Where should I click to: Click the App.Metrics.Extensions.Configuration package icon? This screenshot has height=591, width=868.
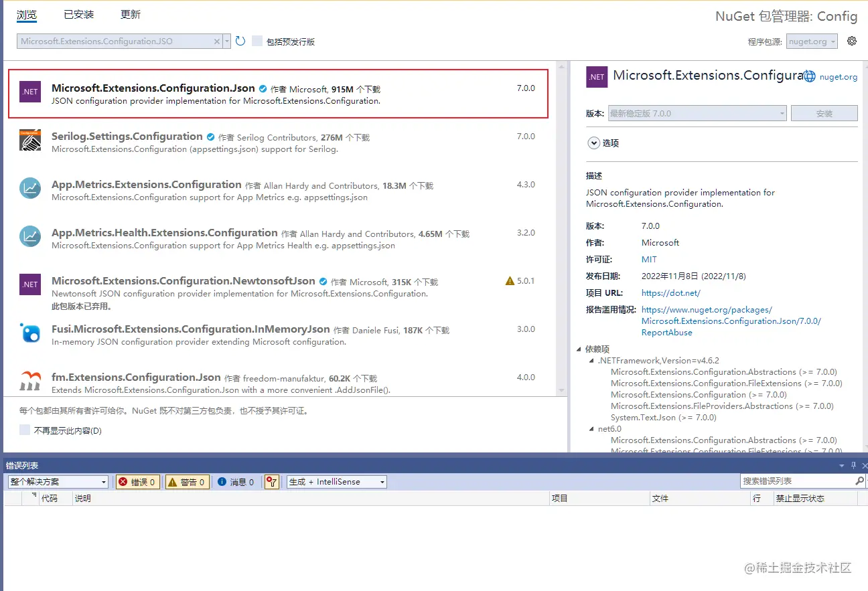pyautogui.click(x=30, y=188)
